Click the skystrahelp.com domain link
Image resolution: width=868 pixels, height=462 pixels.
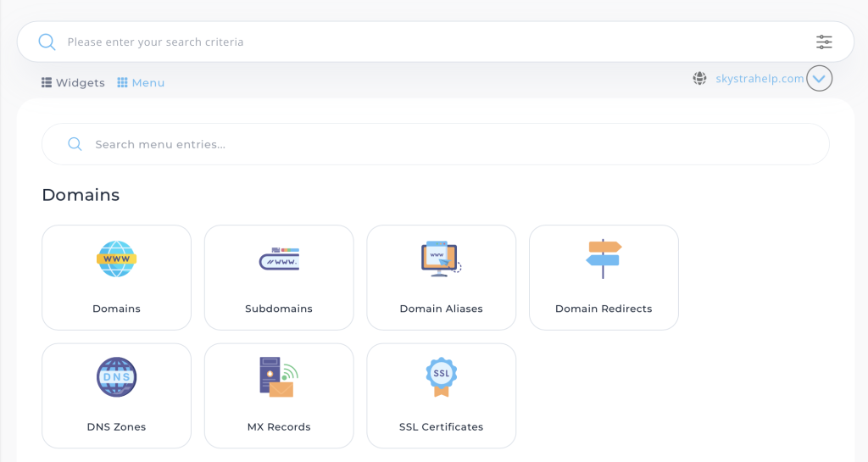[x=759, y=78]
